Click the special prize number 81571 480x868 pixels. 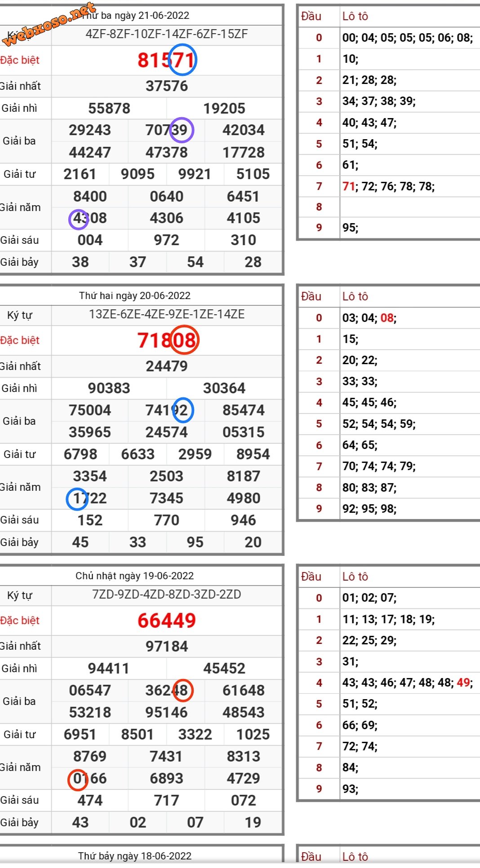(167, 60)
